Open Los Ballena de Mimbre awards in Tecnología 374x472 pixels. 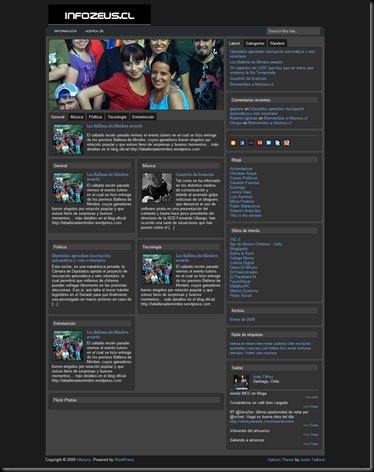(197, 258)
